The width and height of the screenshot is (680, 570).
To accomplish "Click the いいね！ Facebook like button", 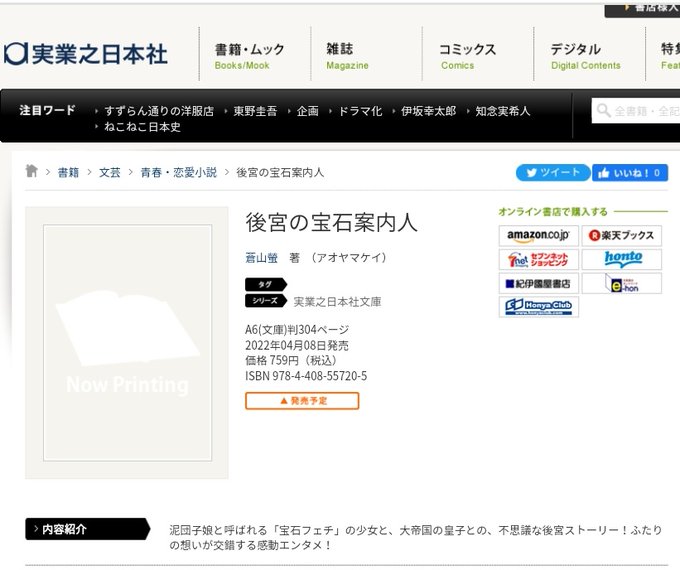I will click(x=630, y=173).
